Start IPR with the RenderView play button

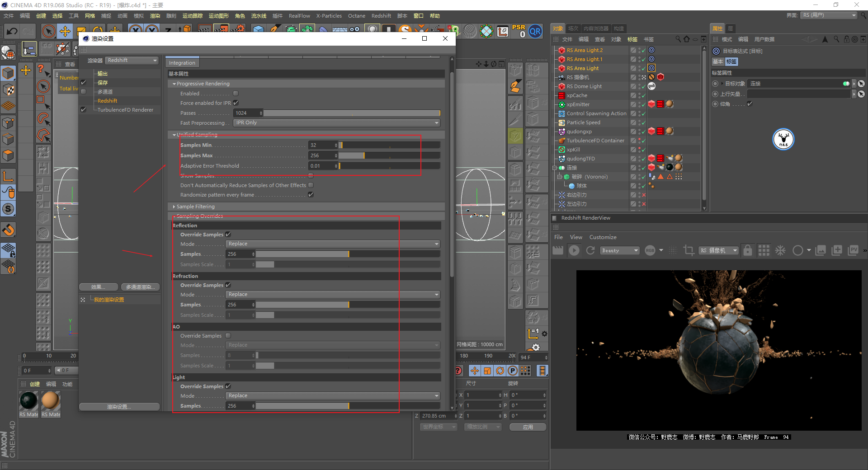pyautogui.click(x=574, y=250)
